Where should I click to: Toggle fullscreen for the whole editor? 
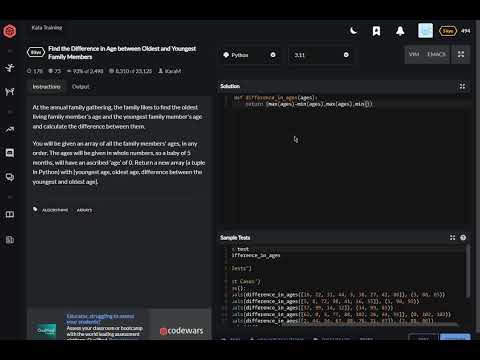(x=461, y=54)
